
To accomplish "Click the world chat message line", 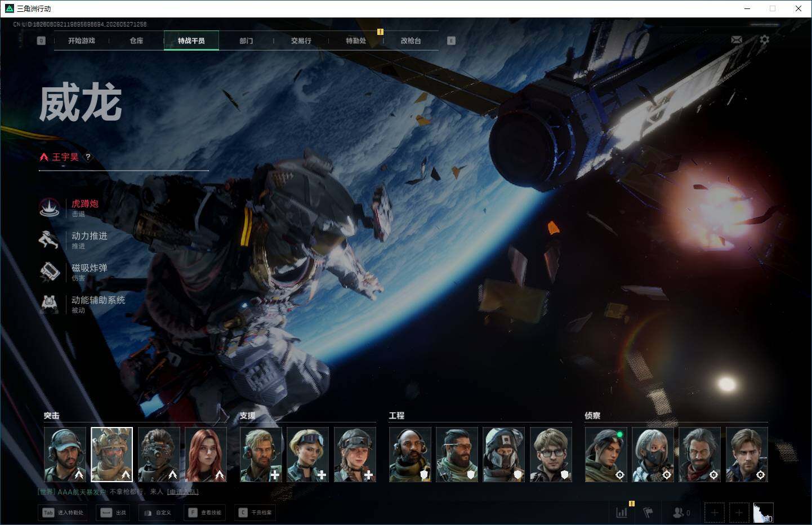I will [x=118, y=492].
